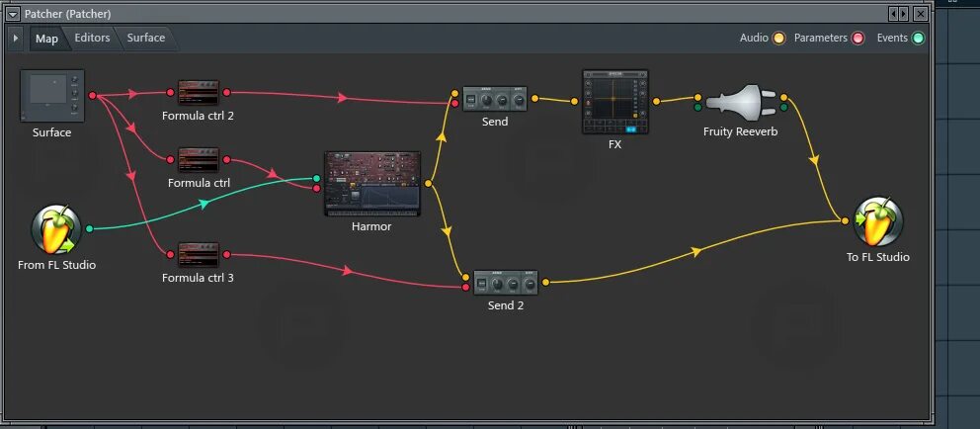The image size is (980, 429).
Task: Click To FL Studio audio input port
Action: 845,221
